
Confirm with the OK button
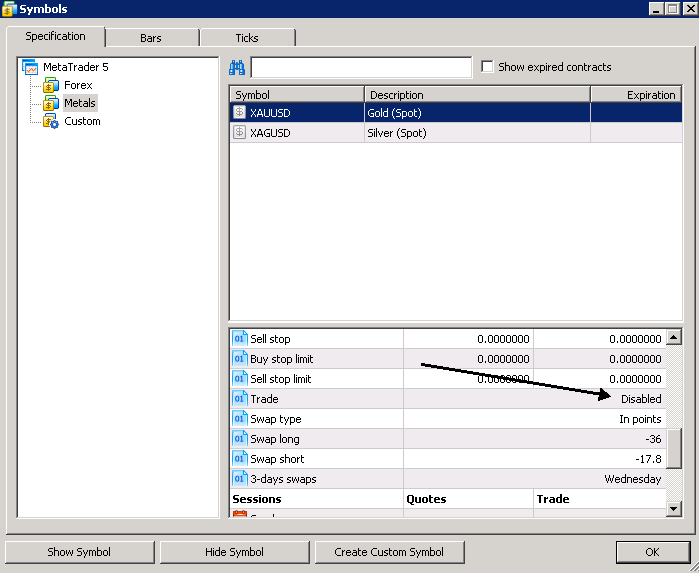[653, 552]
